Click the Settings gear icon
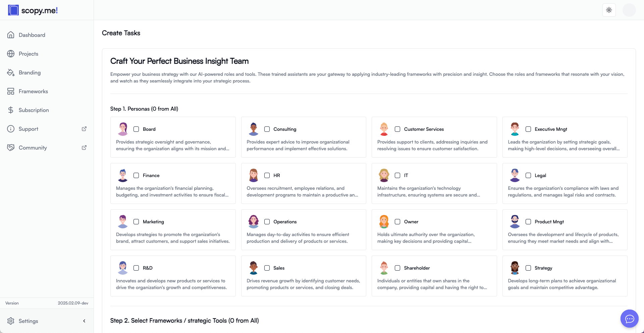Viewport: 644px width, 333px height. click(x=11, y=321)
